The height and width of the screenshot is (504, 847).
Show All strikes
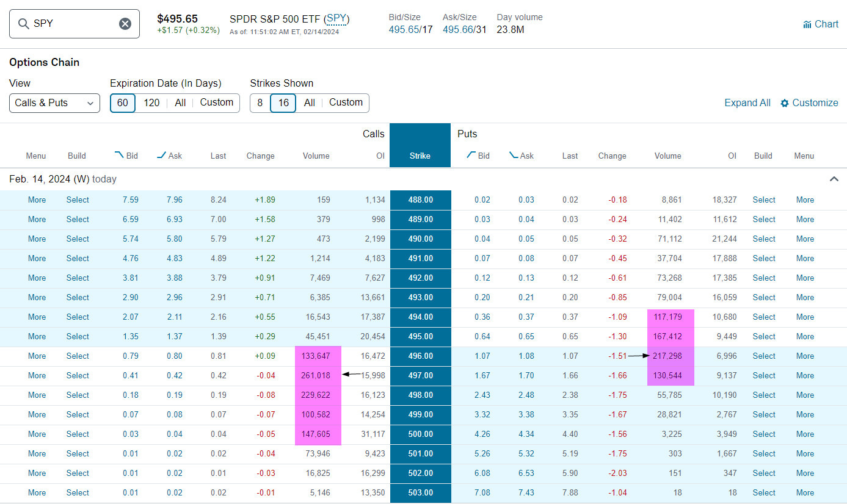point(310,103)
